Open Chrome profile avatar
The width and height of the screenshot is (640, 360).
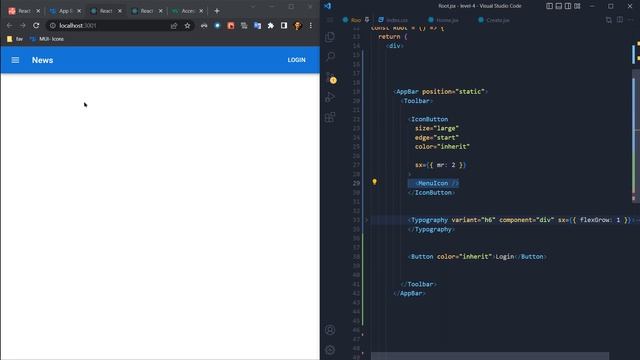click(x=298, y=26)
